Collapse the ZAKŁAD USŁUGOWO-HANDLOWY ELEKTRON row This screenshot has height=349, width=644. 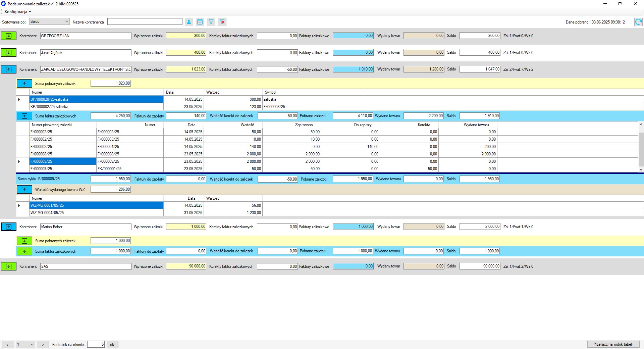click(x=9, y=69)
